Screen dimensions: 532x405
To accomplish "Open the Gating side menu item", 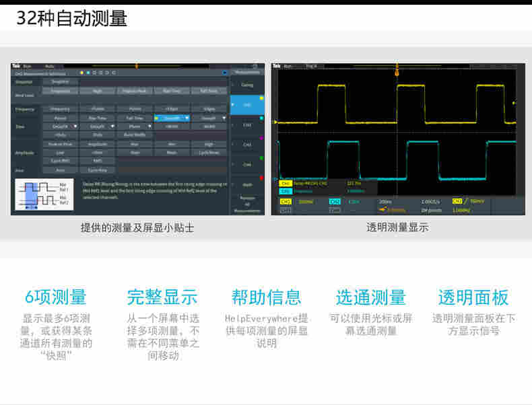I will click(x=247, y=85).
